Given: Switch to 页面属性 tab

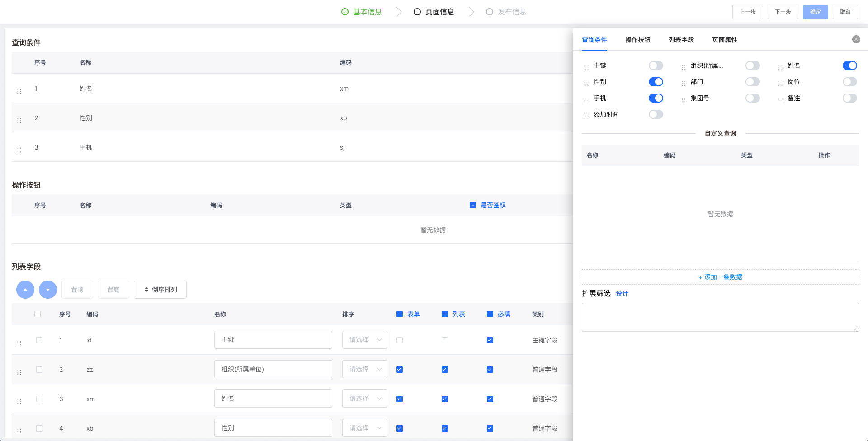Looking at the screenshot, I should coord(725,40).
